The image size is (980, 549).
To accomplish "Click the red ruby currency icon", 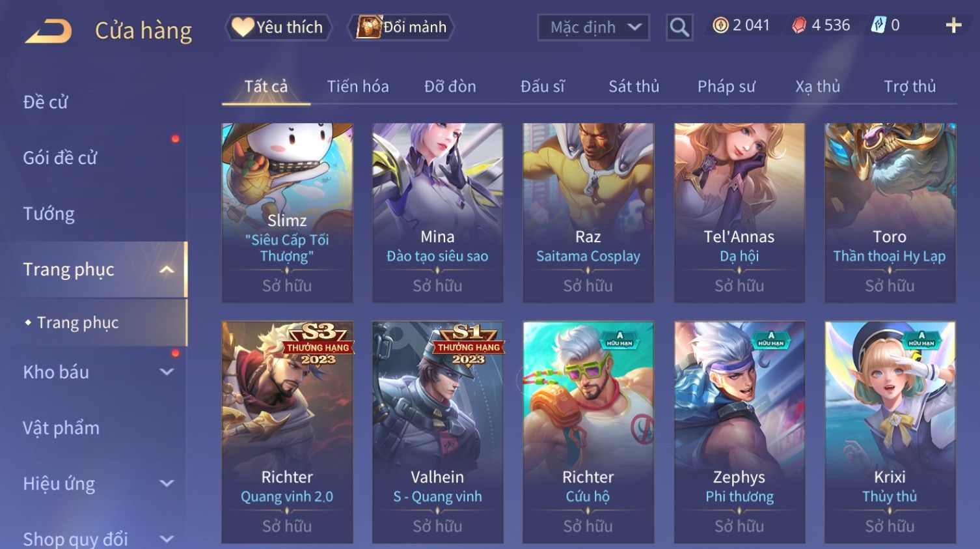I will click(x=799, y=25).
